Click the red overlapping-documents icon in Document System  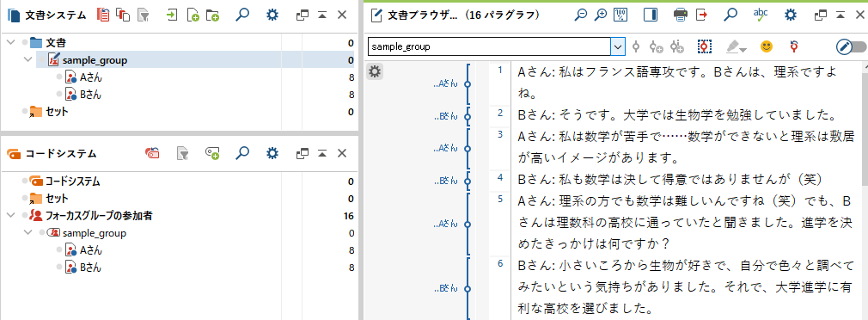[x=122, y=15]
